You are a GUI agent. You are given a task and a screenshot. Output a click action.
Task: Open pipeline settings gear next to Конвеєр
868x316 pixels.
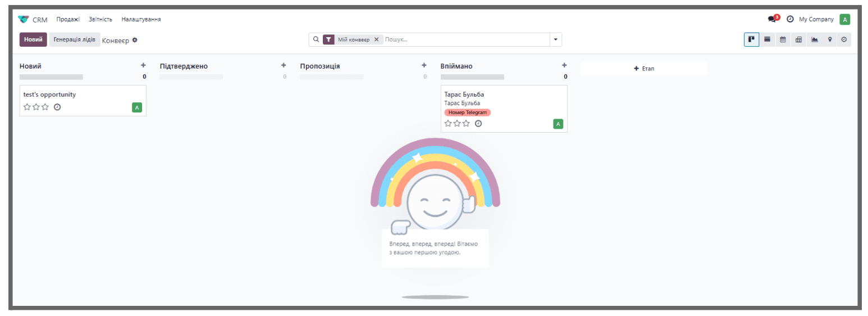[x=135, y=40]
